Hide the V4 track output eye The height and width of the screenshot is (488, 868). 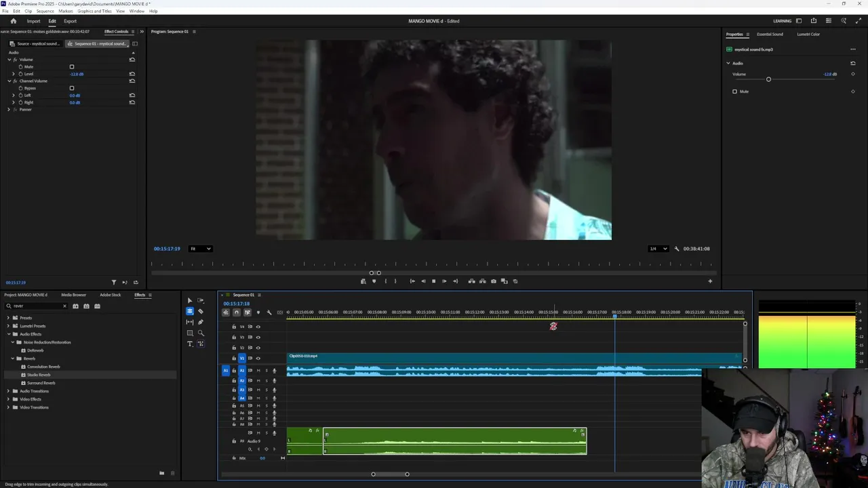[258, 327]
